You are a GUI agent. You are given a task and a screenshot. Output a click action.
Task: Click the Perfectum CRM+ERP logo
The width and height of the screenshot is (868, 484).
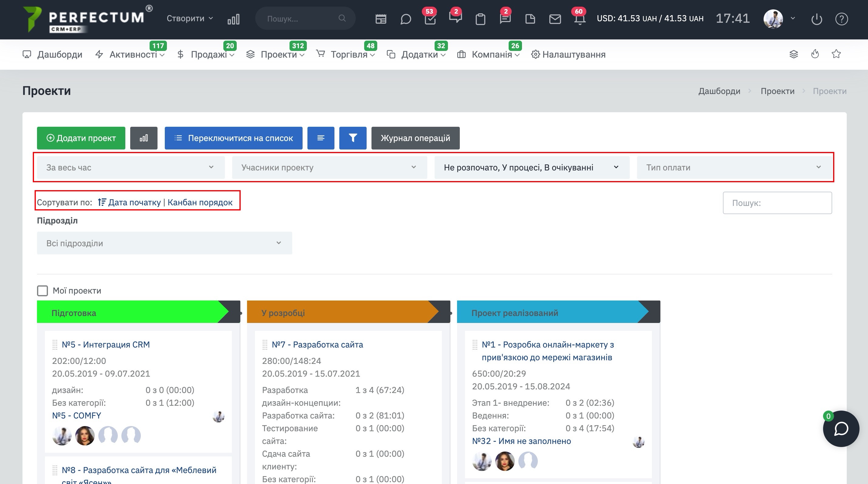[x=88, y=19]
